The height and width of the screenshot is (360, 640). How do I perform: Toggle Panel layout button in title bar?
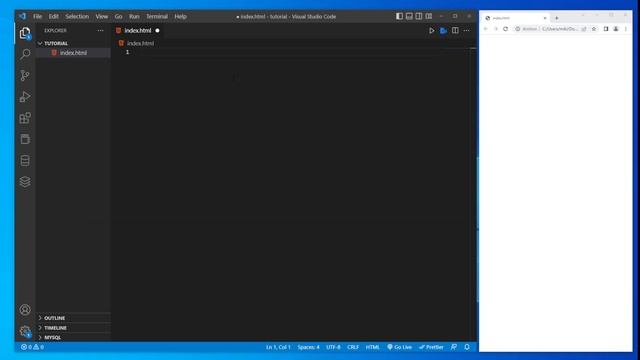coord(409,16)
